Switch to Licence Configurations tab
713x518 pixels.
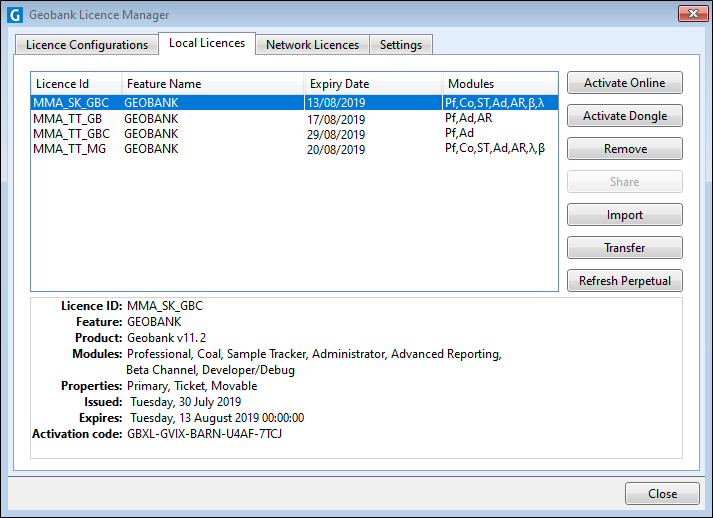click(x=87, y=45)
